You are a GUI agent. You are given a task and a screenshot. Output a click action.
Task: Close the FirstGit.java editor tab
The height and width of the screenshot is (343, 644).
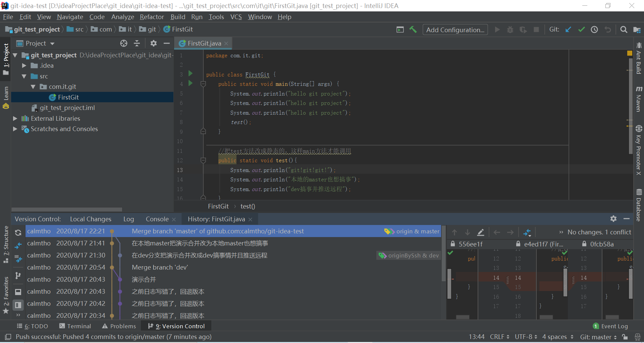tap(226, 43)
